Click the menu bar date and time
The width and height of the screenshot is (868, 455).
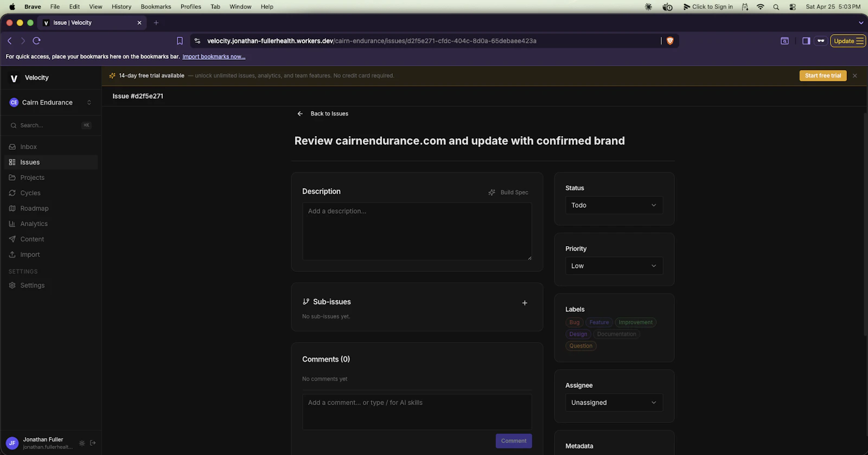[833, 7]
